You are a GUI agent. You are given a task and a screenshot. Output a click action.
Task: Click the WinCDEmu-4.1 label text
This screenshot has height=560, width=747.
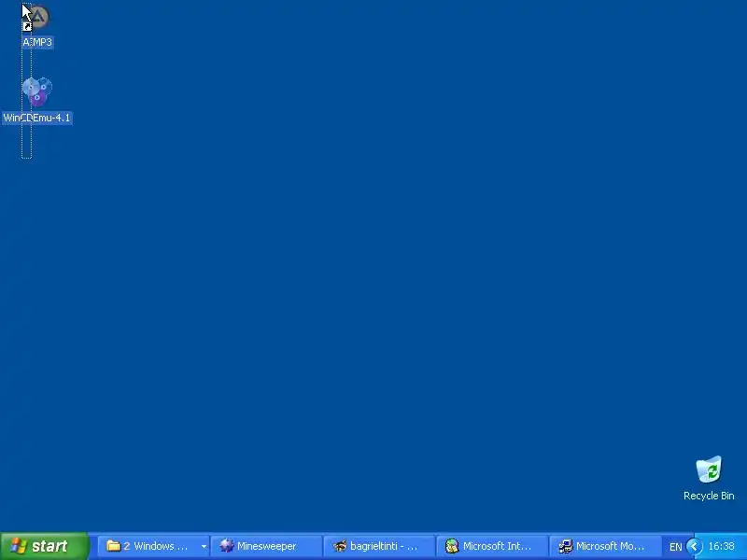coord(37,118)
